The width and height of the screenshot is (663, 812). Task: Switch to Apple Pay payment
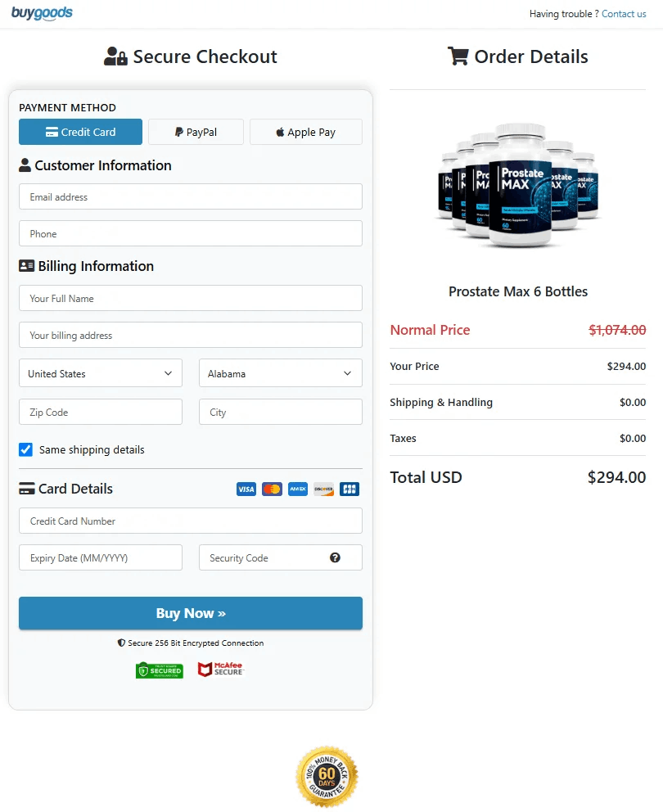(305, 132)
